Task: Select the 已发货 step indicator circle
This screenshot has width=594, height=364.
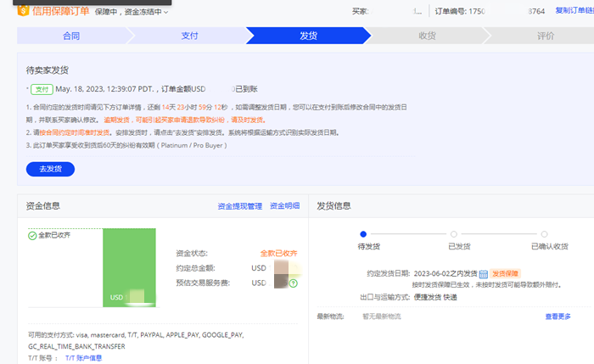Action: [453, 233]
